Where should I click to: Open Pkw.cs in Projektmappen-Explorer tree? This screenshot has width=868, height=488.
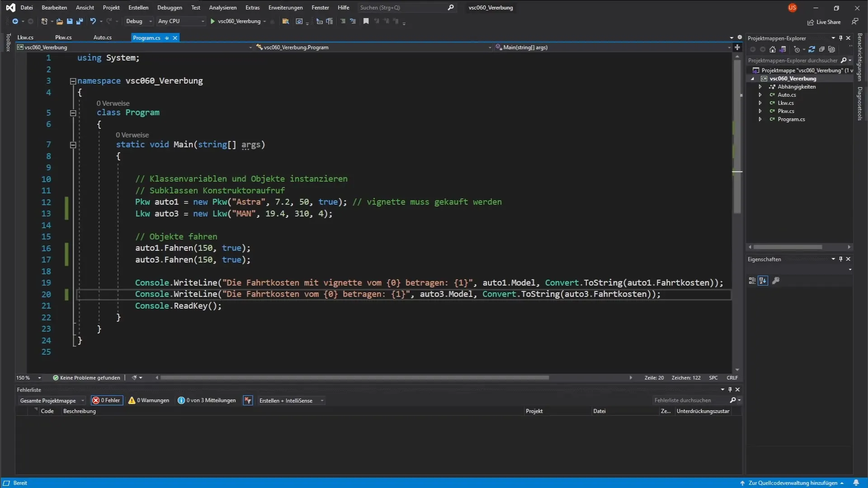[786, 111]
